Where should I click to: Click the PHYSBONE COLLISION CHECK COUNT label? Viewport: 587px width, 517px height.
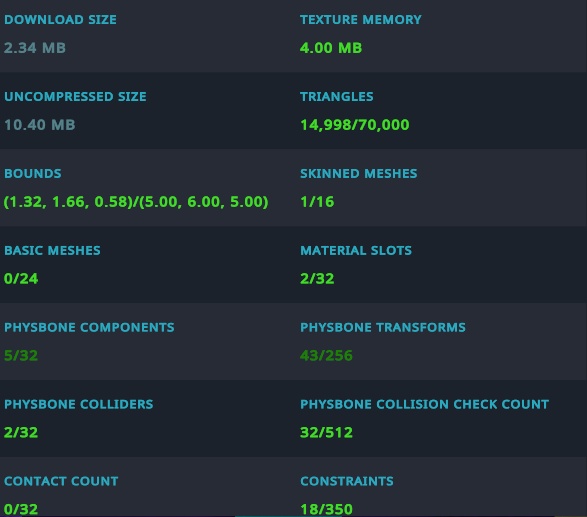click(425, 404)
